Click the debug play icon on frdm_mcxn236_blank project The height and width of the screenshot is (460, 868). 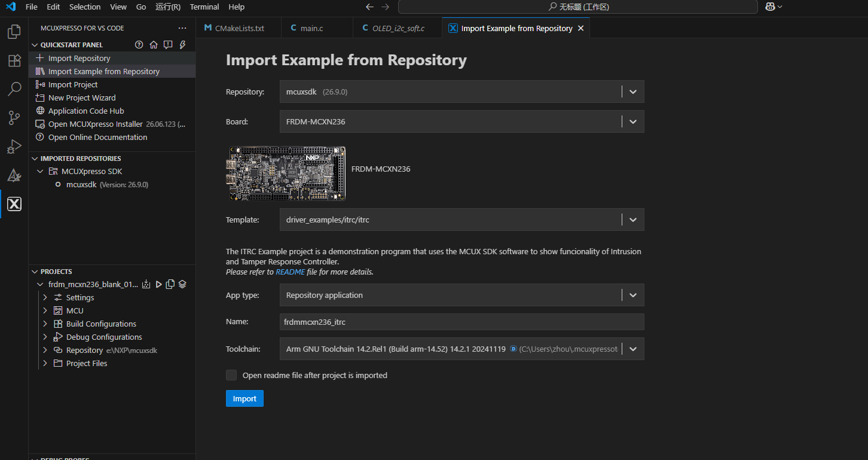158,284
